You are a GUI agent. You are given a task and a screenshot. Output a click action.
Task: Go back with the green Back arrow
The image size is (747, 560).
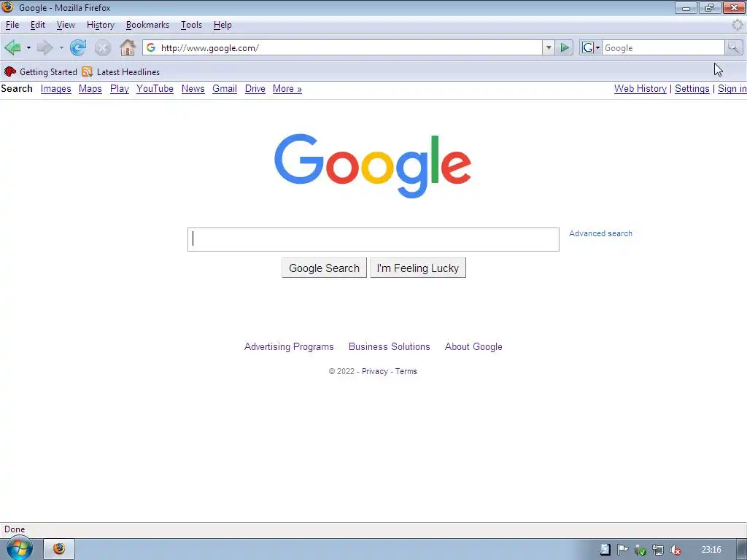click(x=12, y=47)
